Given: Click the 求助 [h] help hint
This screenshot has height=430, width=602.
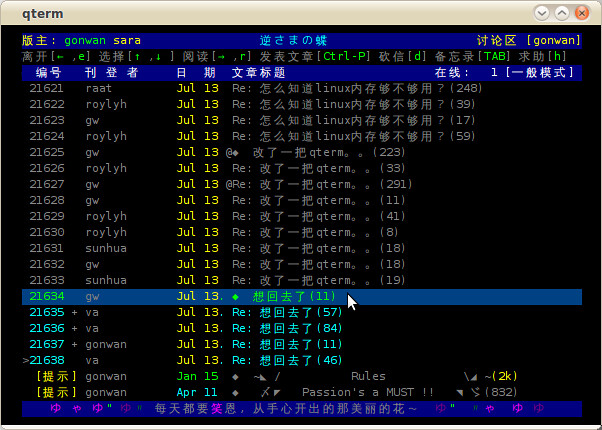Looking at the screenshot, I should tap(542, 56).
